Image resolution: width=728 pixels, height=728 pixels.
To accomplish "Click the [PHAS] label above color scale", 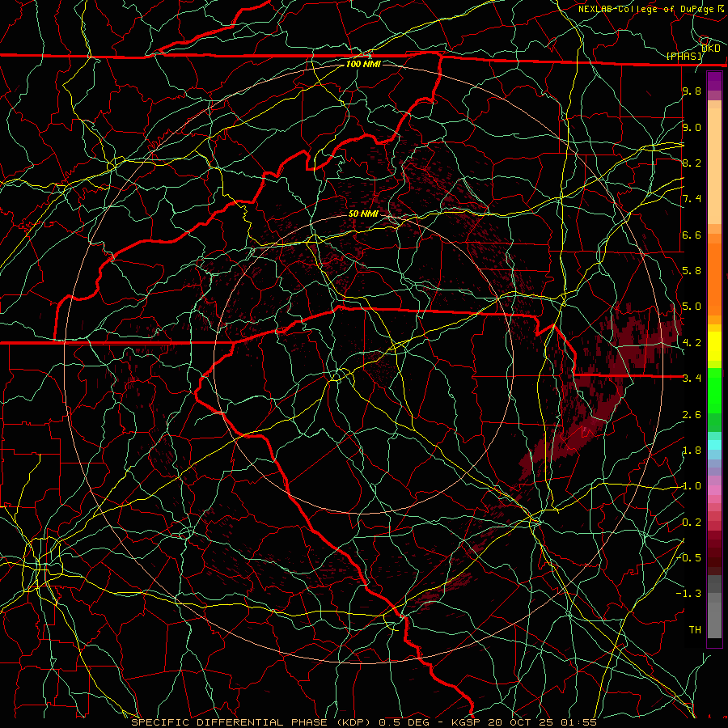I will pyautogui.click(x=684, y=56).
